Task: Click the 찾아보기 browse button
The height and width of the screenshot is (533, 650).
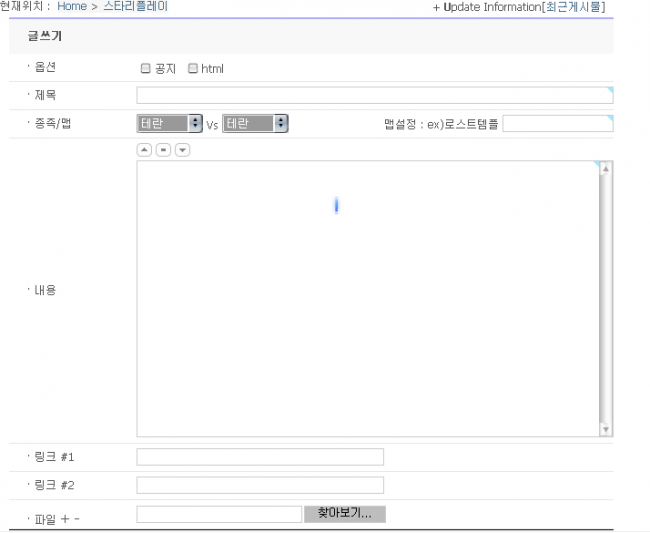Action: [344, 514]
